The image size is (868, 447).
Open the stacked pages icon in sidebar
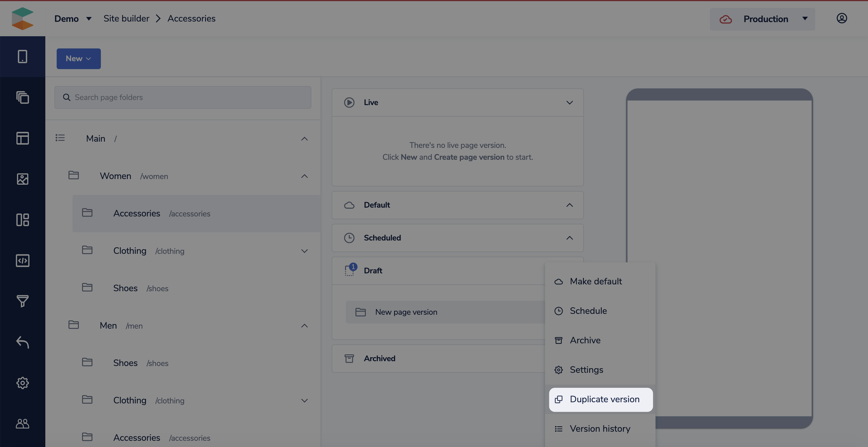[x=23, y=98]
